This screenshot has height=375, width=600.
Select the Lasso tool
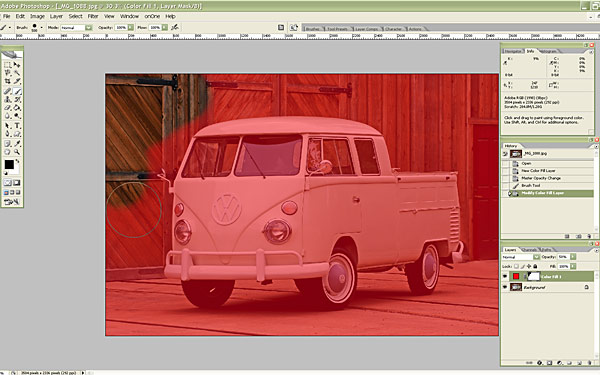[7, 72]
